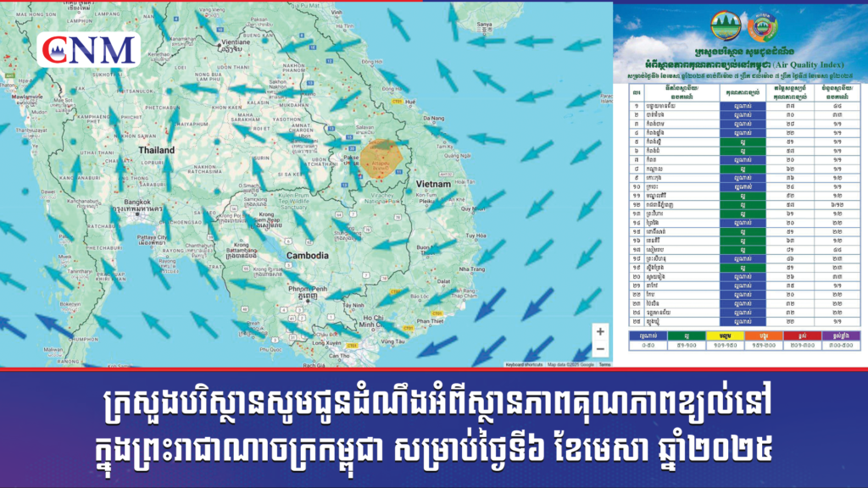Open the map Terms link
868x488 pixels.
pyautogui.click(x=604, y=364)
